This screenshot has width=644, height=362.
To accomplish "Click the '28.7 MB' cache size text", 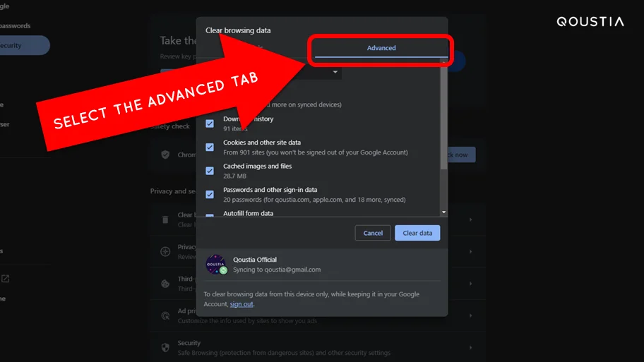I will point(234,176).
